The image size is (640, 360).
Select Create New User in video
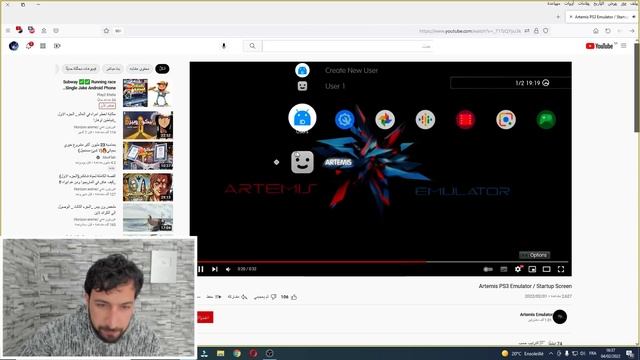pos(351,70)
